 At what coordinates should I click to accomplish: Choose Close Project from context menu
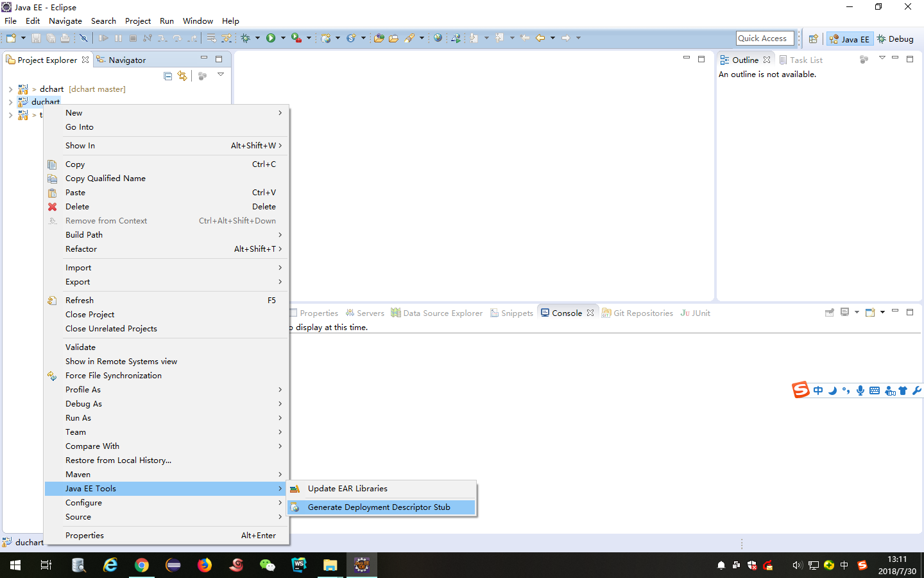(167, 315)
